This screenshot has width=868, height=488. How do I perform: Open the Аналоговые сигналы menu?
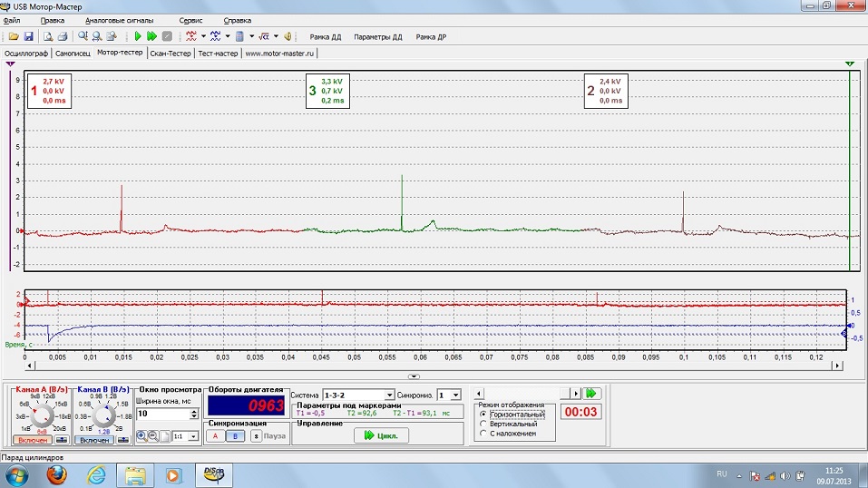[x=119, y=21]
